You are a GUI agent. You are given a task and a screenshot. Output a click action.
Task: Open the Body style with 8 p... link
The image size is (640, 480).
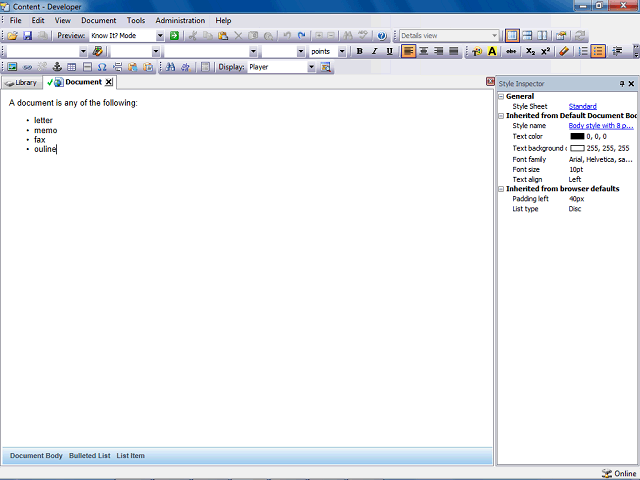[x=601, y=126]
